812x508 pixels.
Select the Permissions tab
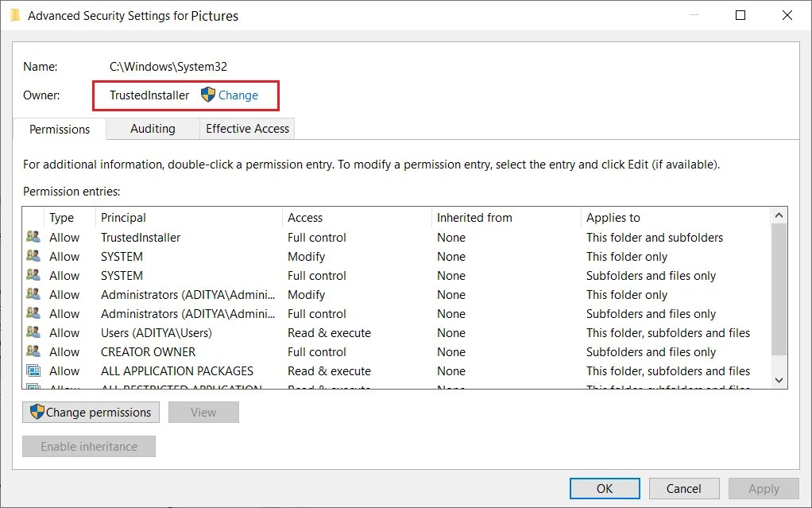coord(60,130)
